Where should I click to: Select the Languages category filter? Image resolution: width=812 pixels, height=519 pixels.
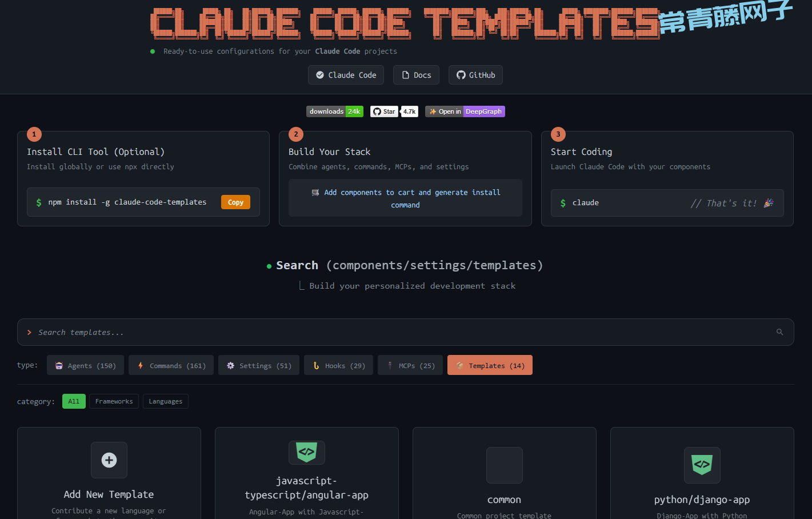click(x=166, y=401)
